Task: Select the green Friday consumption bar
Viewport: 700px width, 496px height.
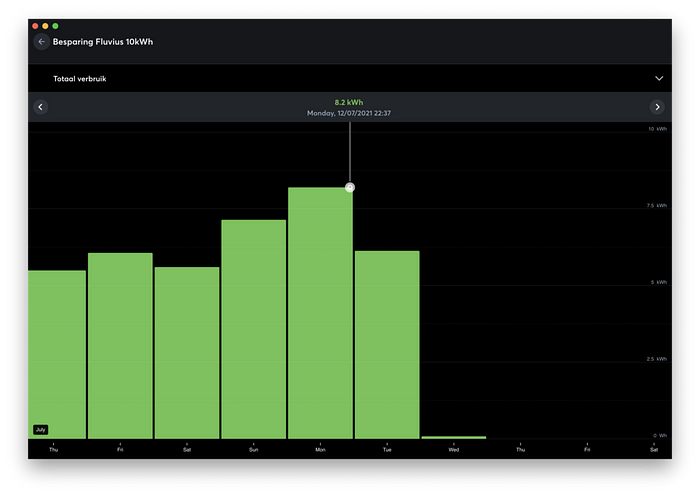Action: (x=120, y=345)
